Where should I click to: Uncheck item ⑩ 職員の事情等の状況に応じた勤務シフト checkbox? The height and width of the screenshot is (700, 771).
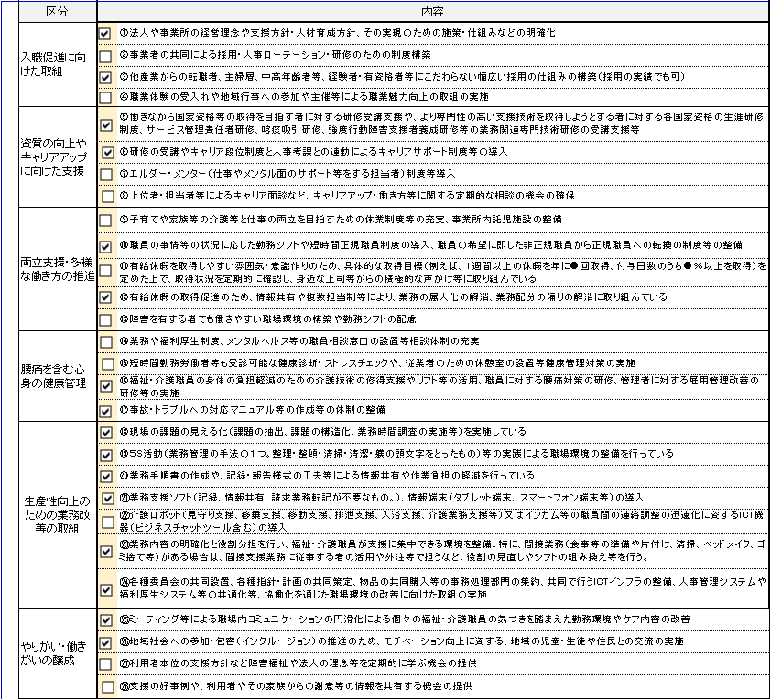pos(105,246)
